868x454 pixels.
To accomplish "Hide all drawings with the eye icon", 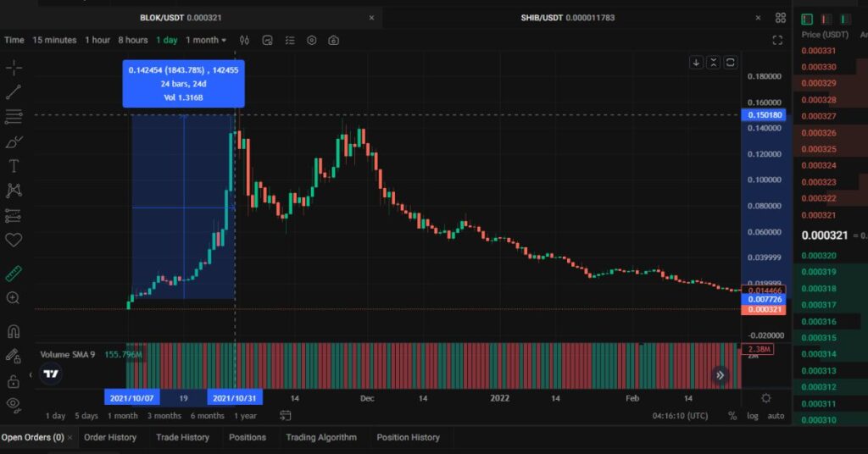I will [14, 406].
